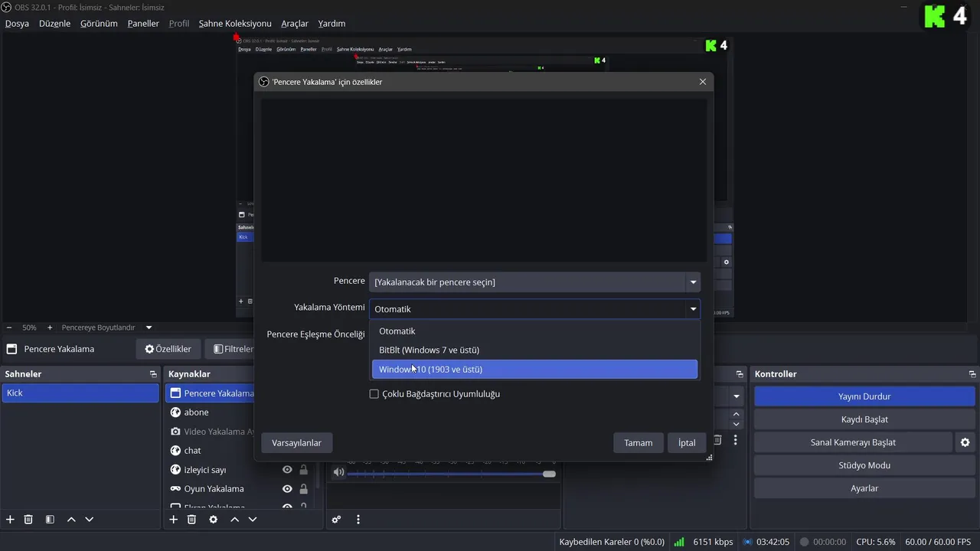
Task: Start recording with Kaydı Başlat
Action: [864, 419]
